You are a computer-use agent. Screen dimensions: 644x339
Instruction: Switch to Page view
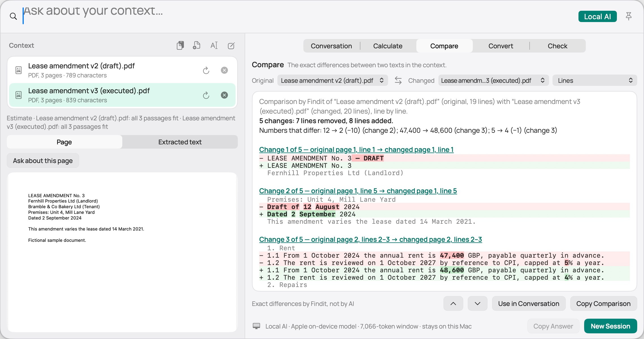[64, 142]
